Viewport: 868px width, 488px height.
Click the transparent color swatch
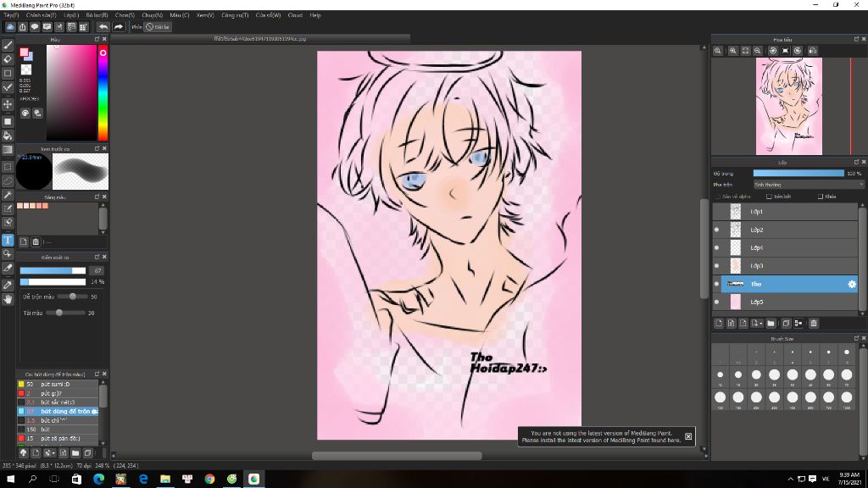(26, 69)
